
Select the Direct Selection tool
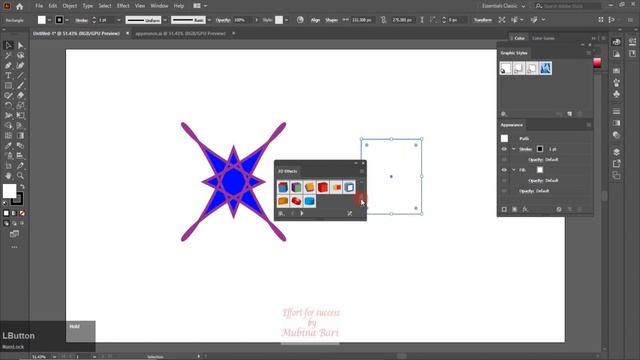click(20, 45)
